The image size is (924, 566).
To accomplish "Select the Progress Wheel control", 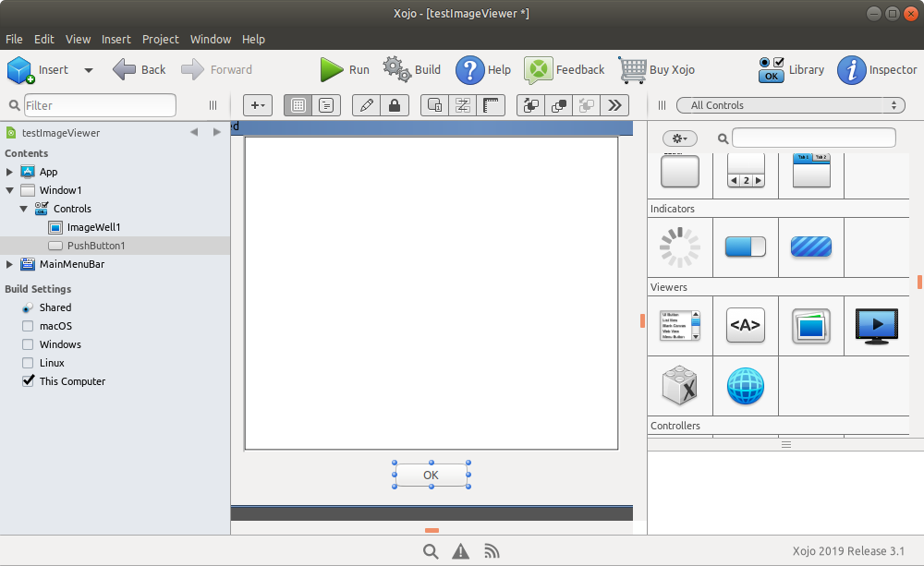I will pos(680,247).
